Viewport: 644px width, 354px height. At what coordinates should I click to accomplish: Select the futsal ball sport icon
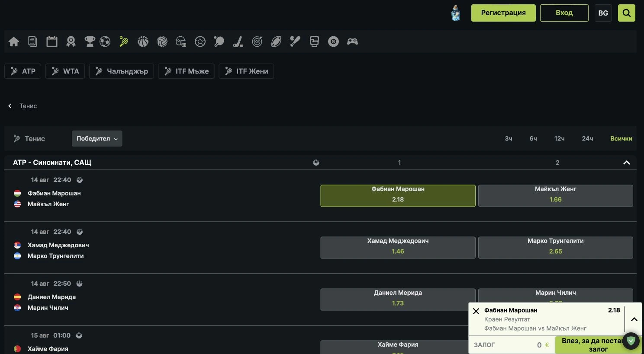[200, 41]
